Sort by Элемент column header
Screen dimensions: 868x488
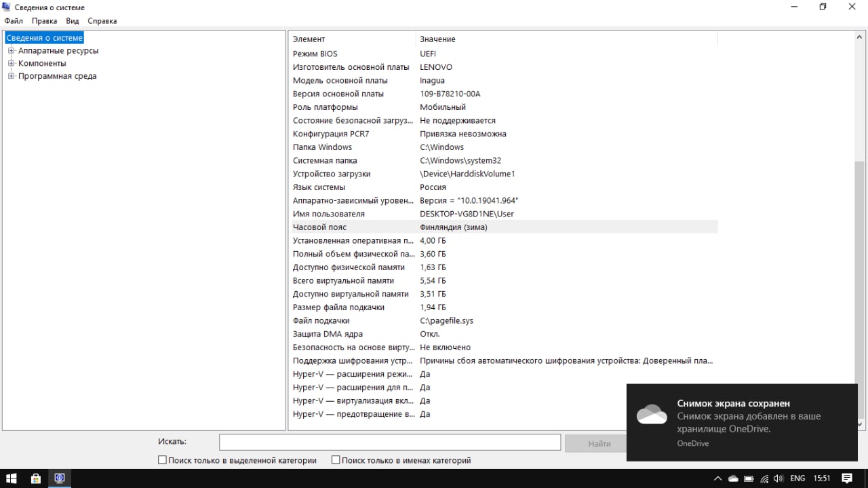coord(353,39)
